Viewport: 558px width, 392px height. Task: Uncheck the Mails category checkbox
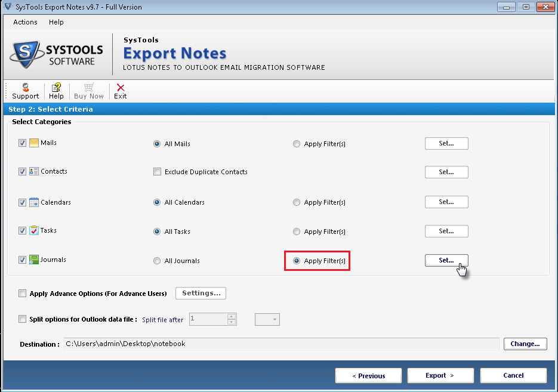(22, 143)
